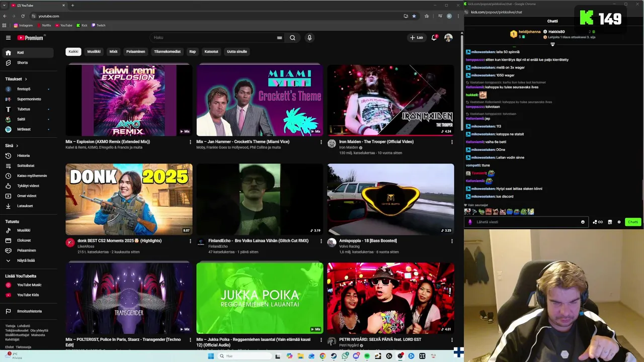
Task: Open Shorts in the sidebar
Action: (x=28, y=63)
